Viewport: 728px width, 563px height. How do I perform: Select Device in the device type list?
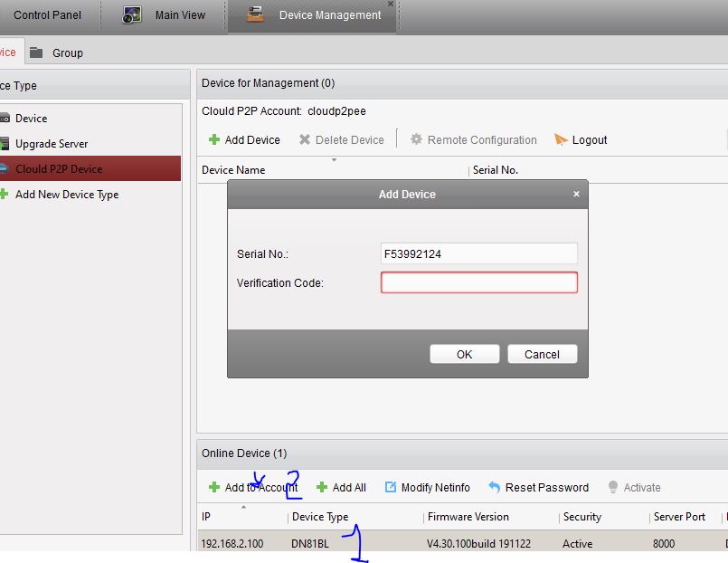(x=31, y=119)
